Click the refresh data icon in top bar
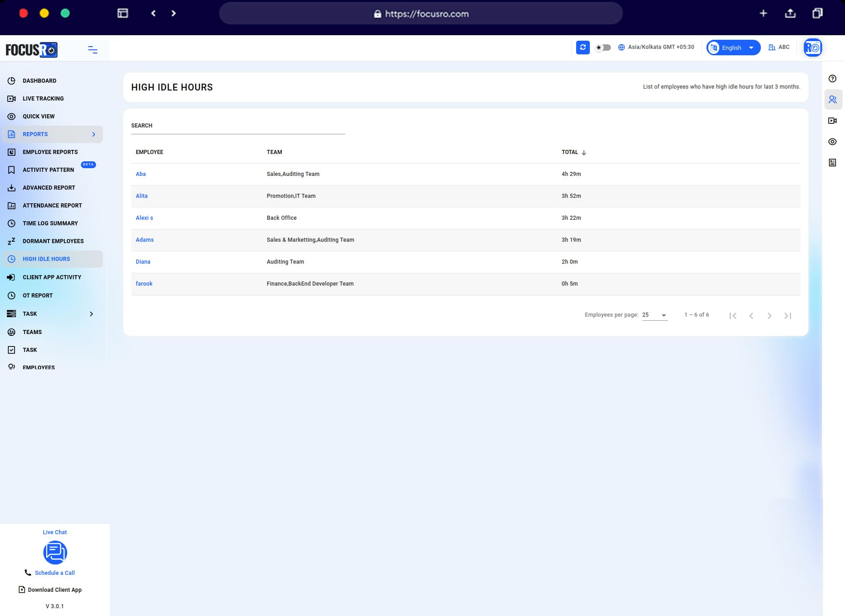Image resolution: width=845 pixels, height=616 pixels. [x=583, y=48]
